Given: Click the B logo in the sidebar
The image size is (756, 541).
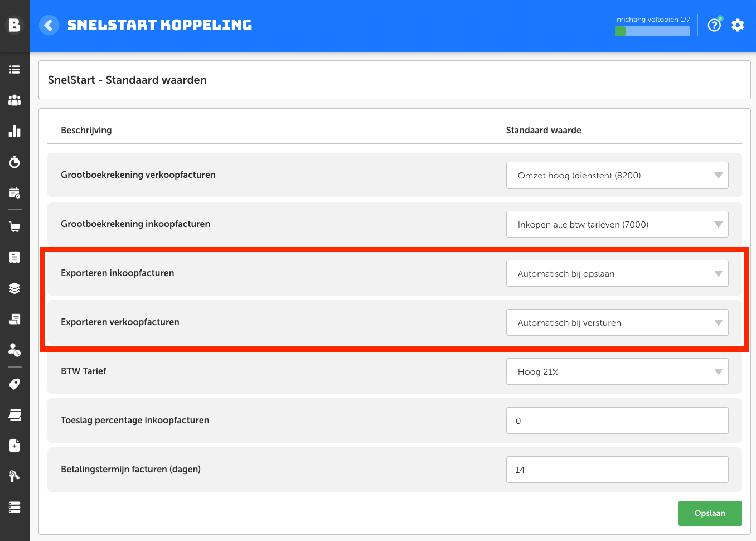Looking at the screenshot, I should point(14,25).
